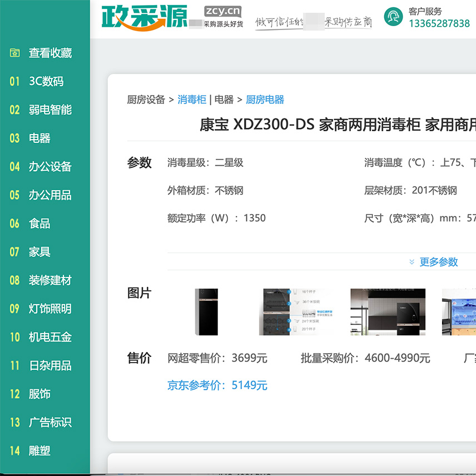Screen dimensions: 476x476
Task: Click the 13365287838 service phone number
Action: tap(439, 23)
